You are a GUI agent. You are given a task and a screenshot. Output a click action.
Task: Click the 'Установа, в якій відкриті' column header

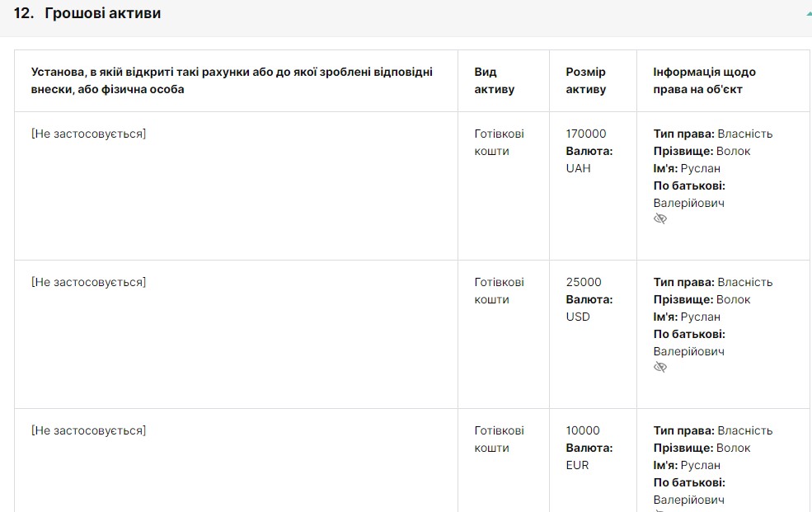pyautogui.click(x=232, y=81)
